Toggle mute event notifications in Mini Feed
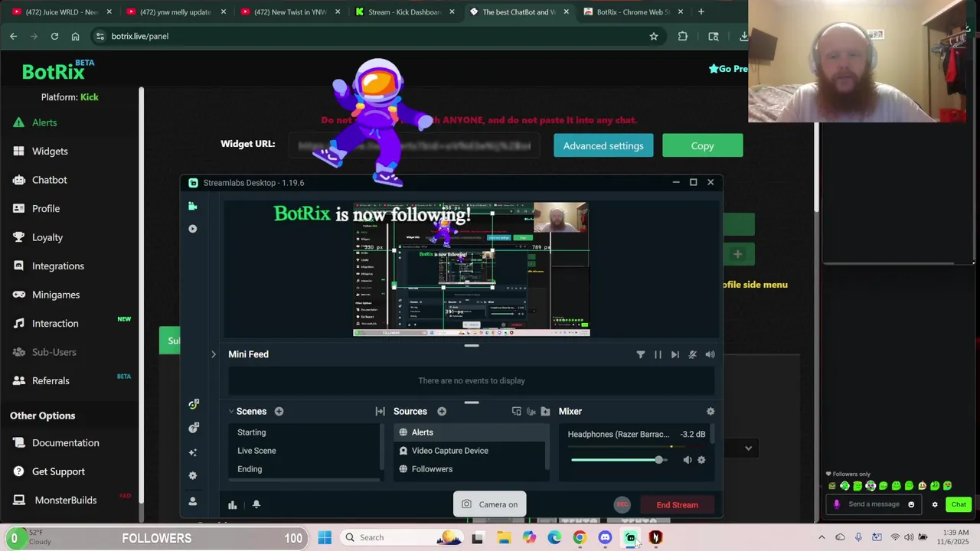The height and width of the screenshot is (551, 980). tap(692, 354)
